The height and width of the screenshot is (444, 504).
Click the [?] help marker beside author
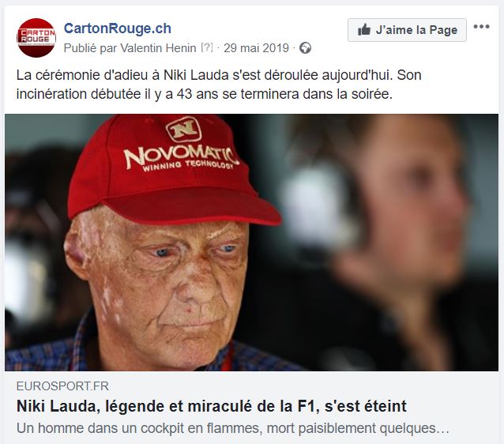pyautogui.click(x=207, y=47)
